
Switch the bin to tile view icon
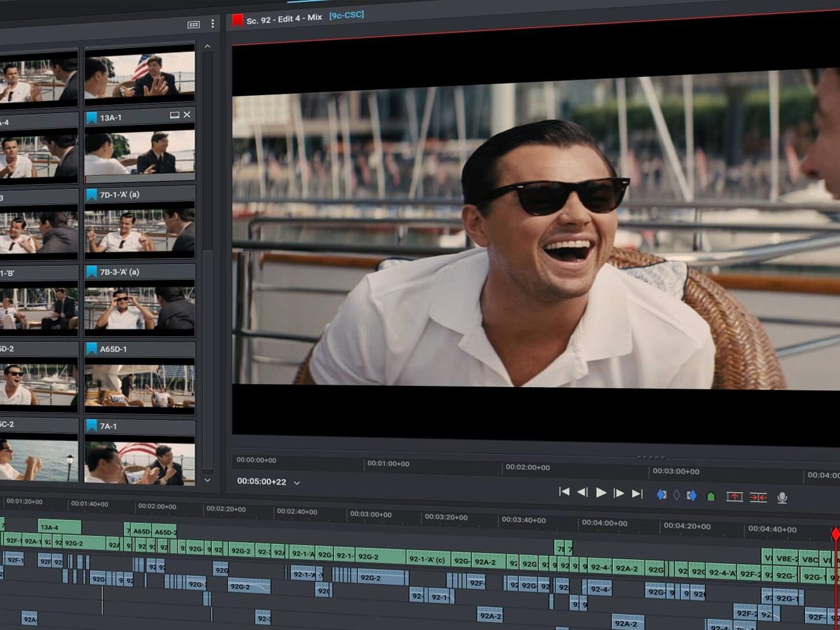pyautogui.click(x=193, y=24)
